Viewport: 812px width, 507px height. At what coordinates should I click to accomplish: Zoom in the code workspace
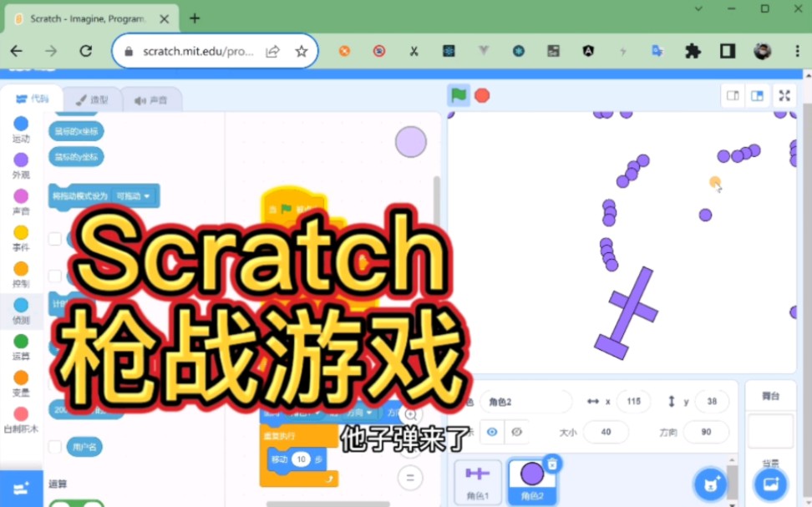pos(410,413)
